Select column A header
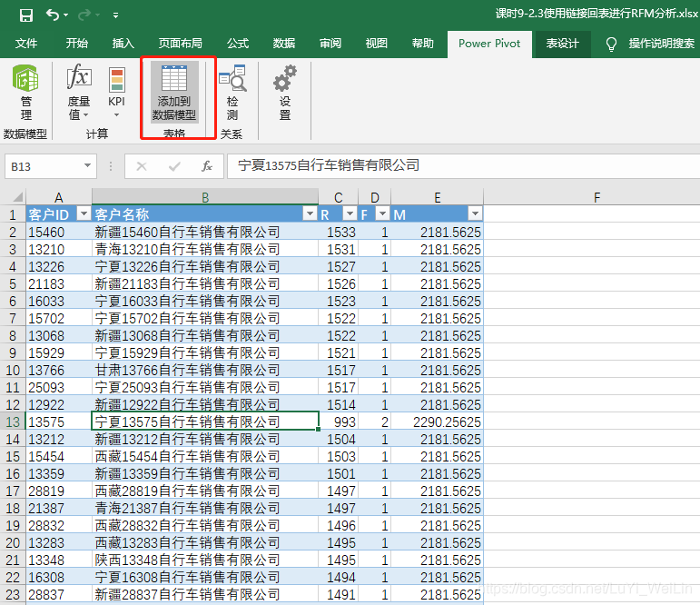Viewport: 700px width, 605px height. point(59,197)
